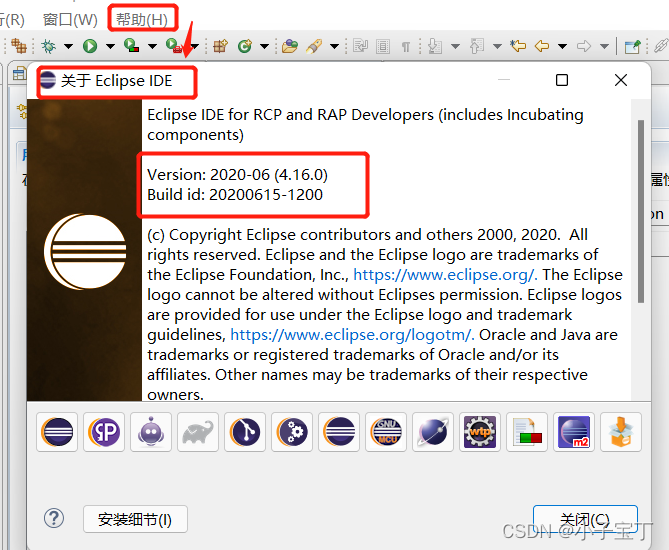Toggle Word Wrap icon in toolbar
Image resolution: width=669 pixels, height=550 pixels.
(361, 46)
